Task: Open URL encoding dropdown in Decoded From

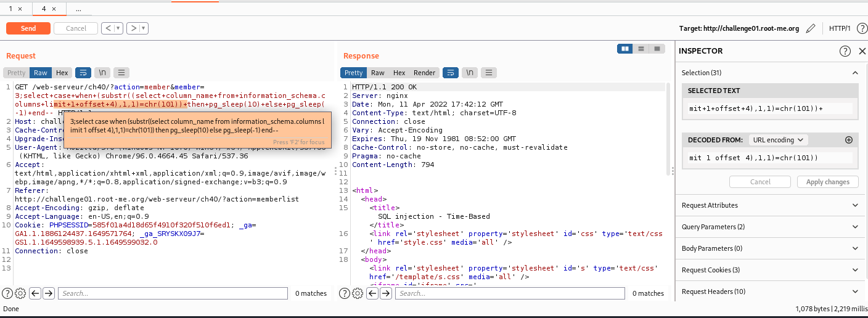Action: 778,140
